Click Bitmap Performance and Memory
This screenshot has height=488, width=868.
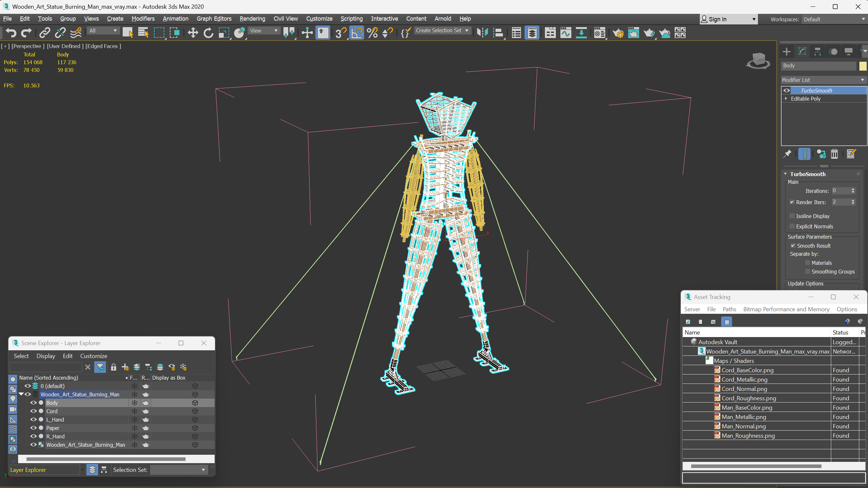(786, 309)
